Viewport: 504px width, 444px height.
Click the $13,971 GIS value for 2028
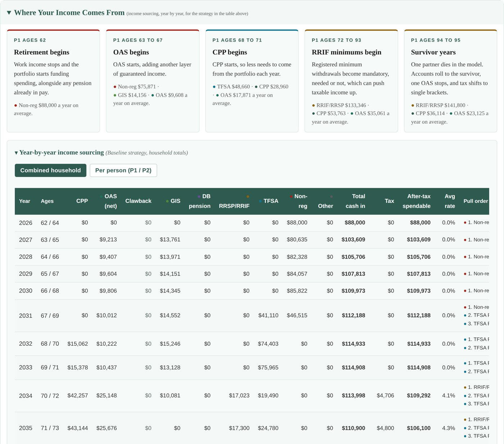click(170, 257)
